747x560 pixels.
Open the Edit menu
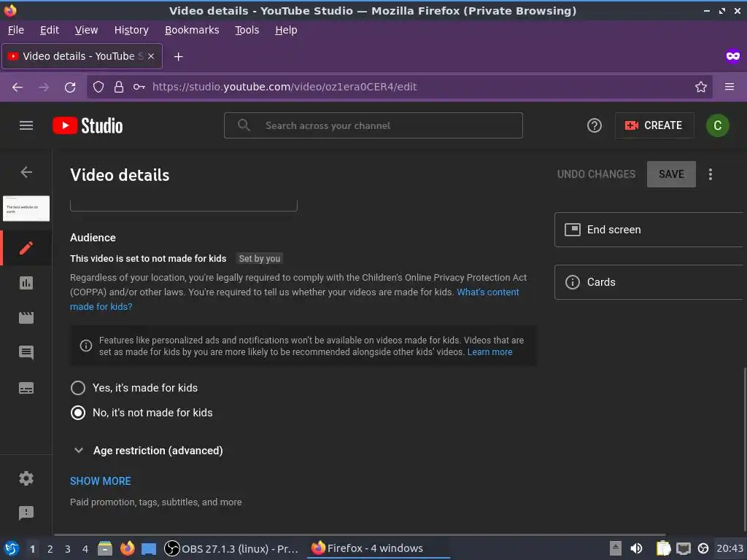50,30
